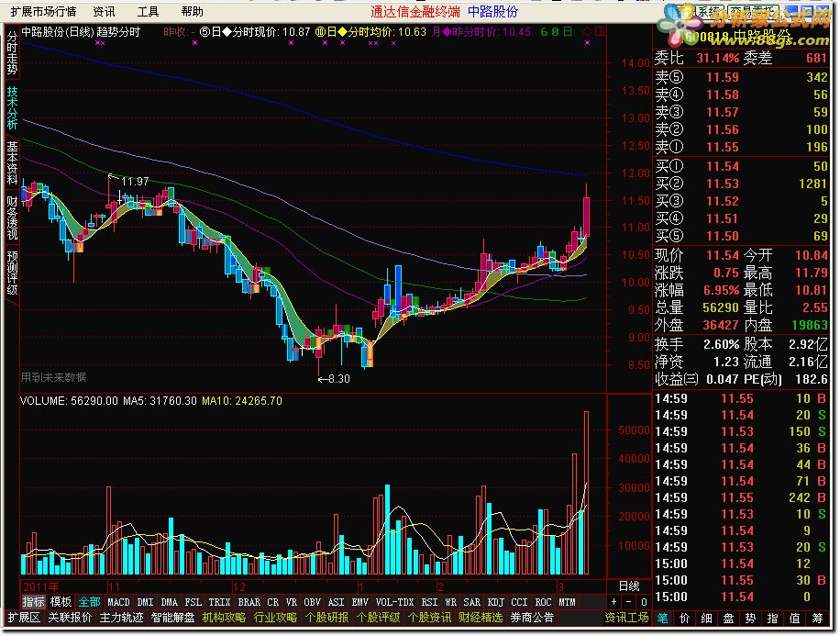This screenshot has height=636, width=840.
Task: Open the 扩展市场行情 menu
Action: 43,11
